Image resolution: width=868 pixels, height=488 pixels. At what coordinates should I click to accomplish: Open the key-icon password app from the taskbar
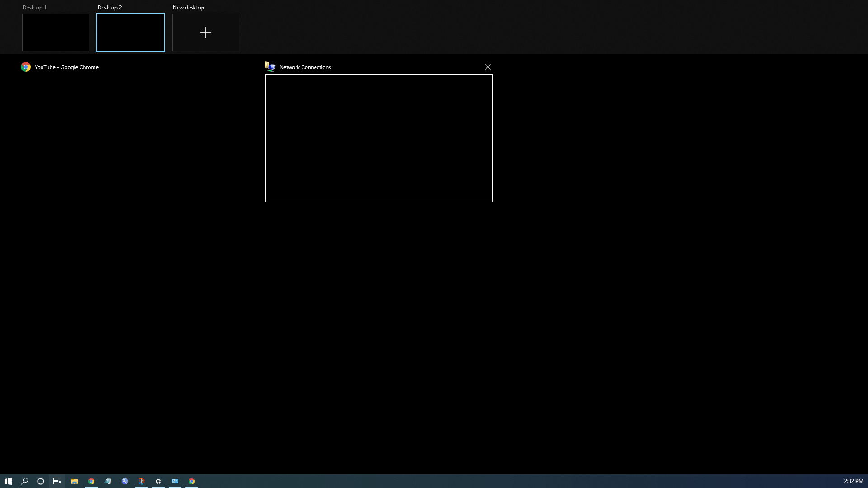[x=125, y=481]
